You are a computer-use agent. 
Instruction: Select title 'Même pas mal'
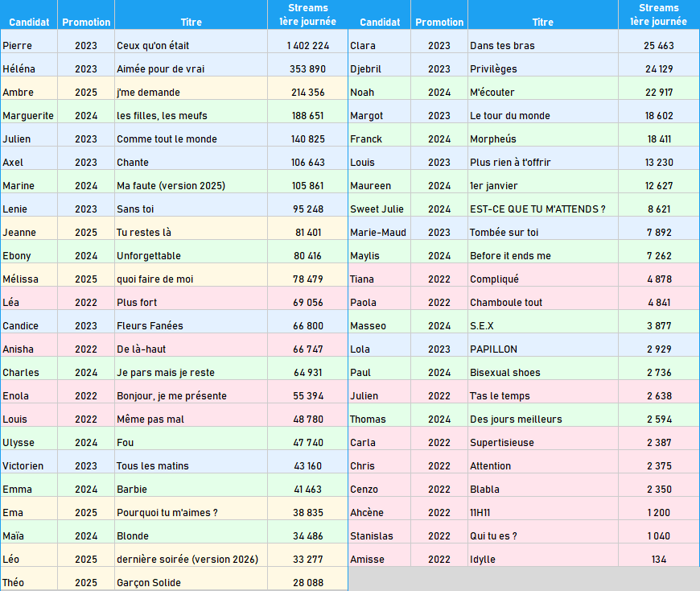[x=191, y=415]
